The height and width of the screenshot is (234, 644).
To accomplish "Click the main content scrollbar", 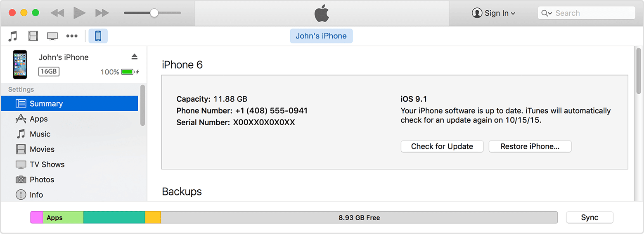I will (x=638, y=71).
